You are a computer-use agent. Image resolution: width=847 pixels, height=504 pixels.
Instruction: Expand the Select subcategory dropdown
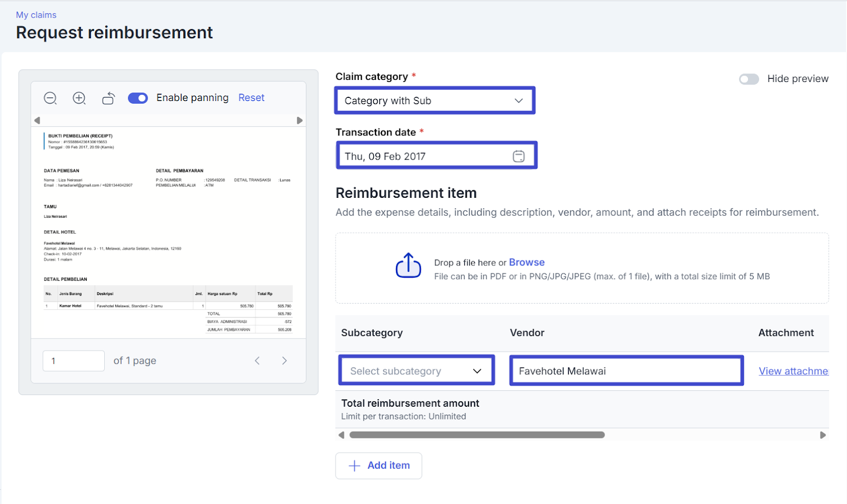tap(416, 371)
